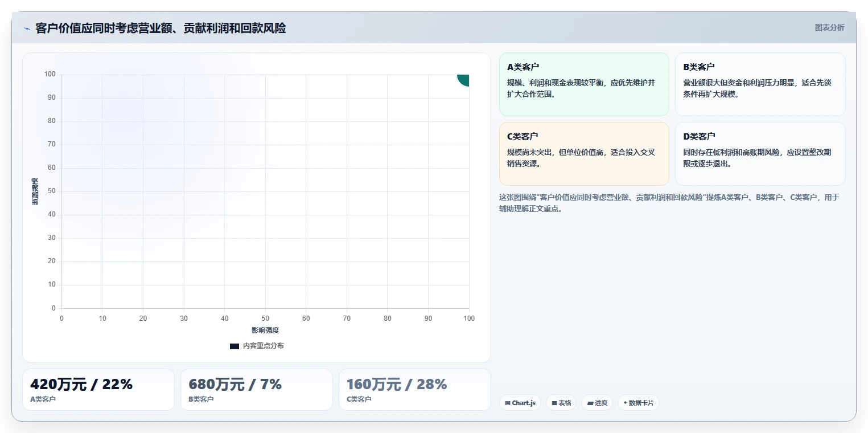Viewport: 868px width, 433px height.
Task: Open the 图表分析 label in the header
Action: click(830, 27)
